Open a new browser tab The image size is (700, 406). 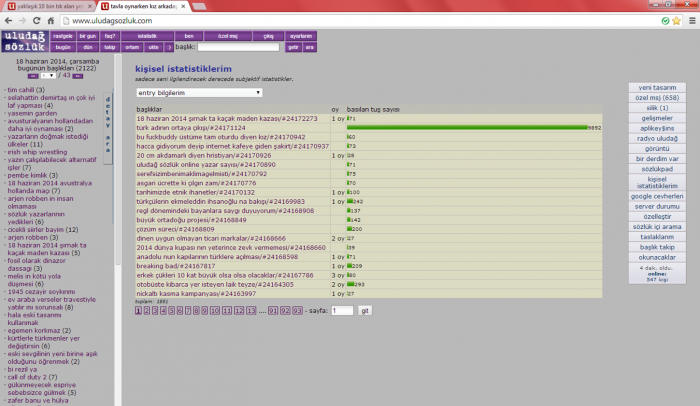(x=198, y=6)
